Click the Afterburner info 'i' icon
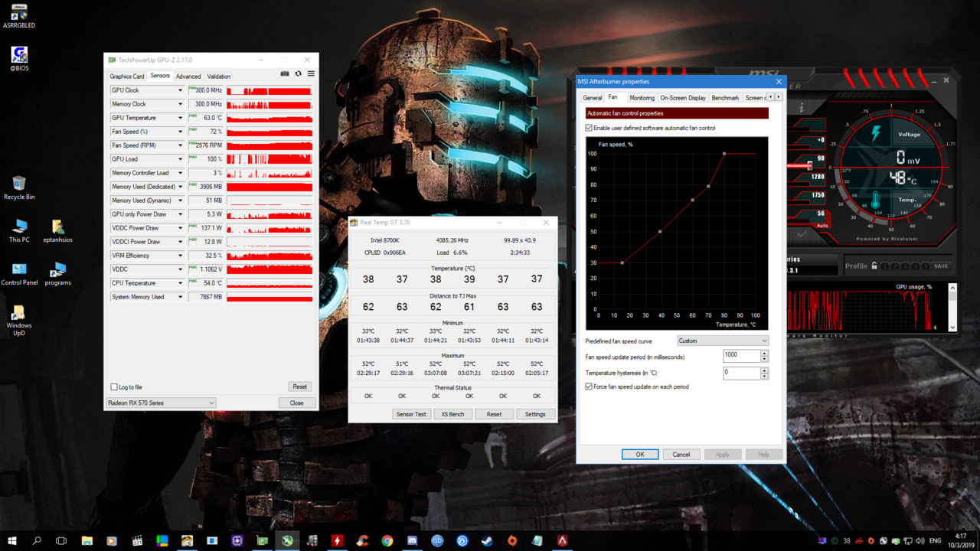The height and width of the screenshot is (551, 980). point(802,109)
